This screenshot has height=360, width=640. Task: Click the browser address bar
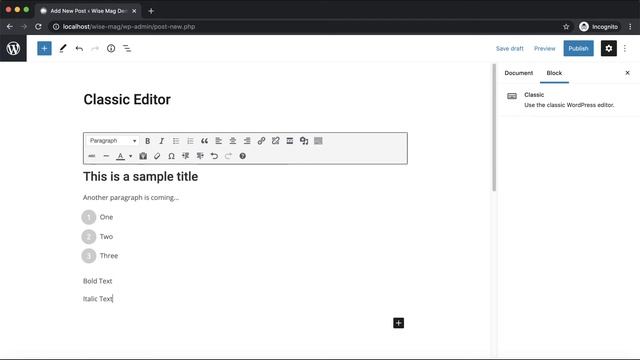(310, 27)
